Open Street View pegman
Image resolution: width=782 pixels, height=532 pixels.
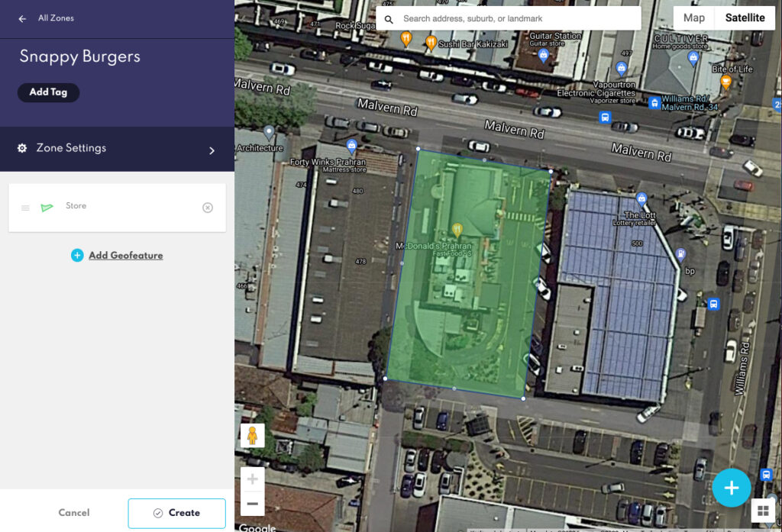coord(252,436)
